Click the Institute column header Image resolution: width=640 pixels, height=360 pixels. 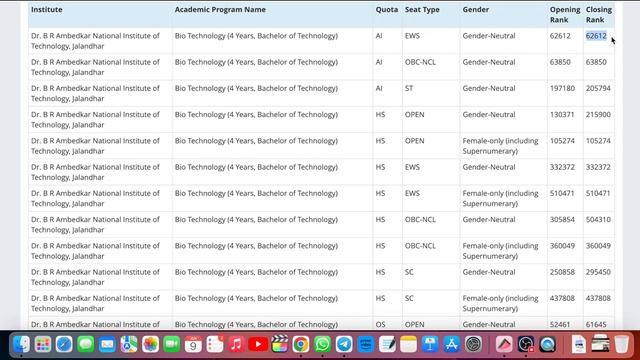47,9
